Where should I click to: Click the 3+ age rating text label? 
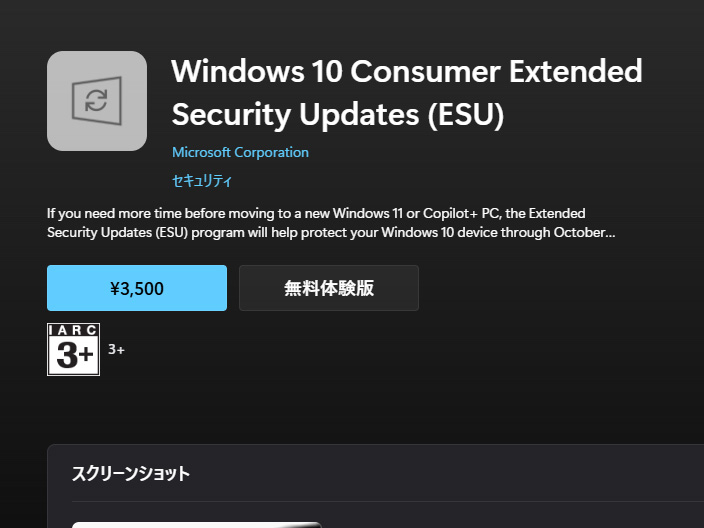(x=116, y=350)
